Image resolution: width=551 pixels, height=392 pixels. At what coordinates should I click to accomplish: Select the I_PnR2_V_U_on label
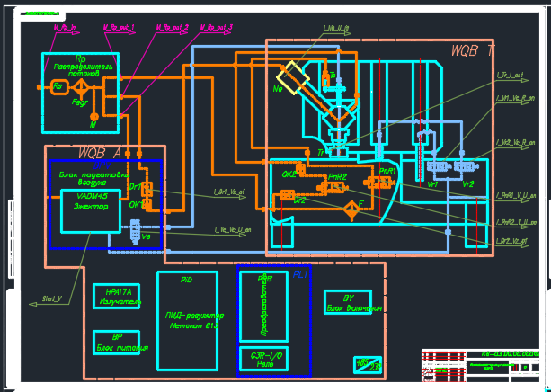[516, 222]
